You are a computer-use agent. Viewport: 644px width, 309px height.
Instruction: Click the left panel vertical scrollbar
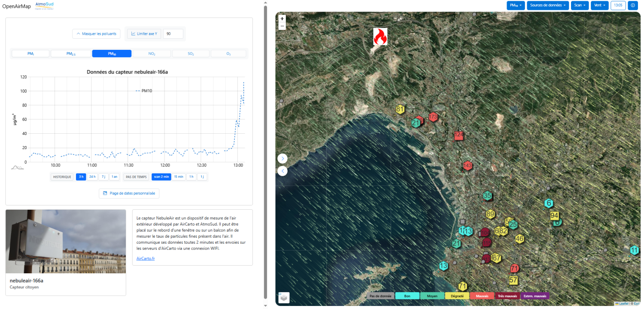265,153
